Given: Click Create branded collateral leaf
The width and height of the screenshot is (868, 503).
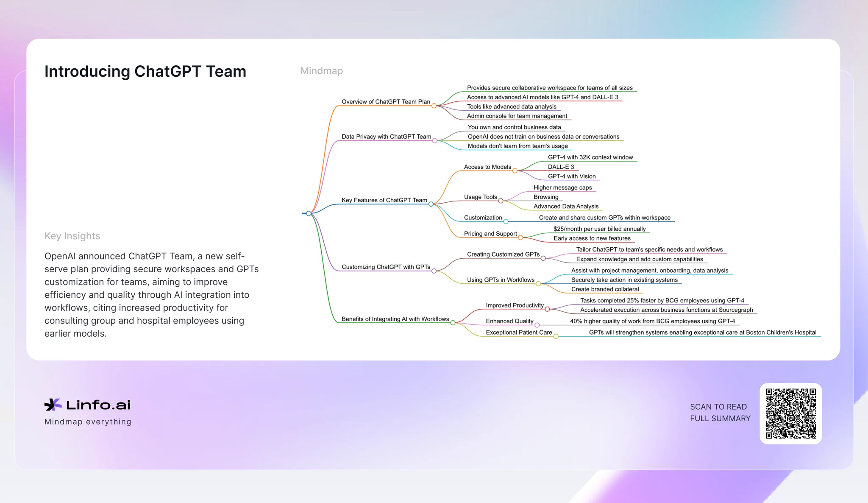Looking at the screenshot, I should (x=605, y=289).
